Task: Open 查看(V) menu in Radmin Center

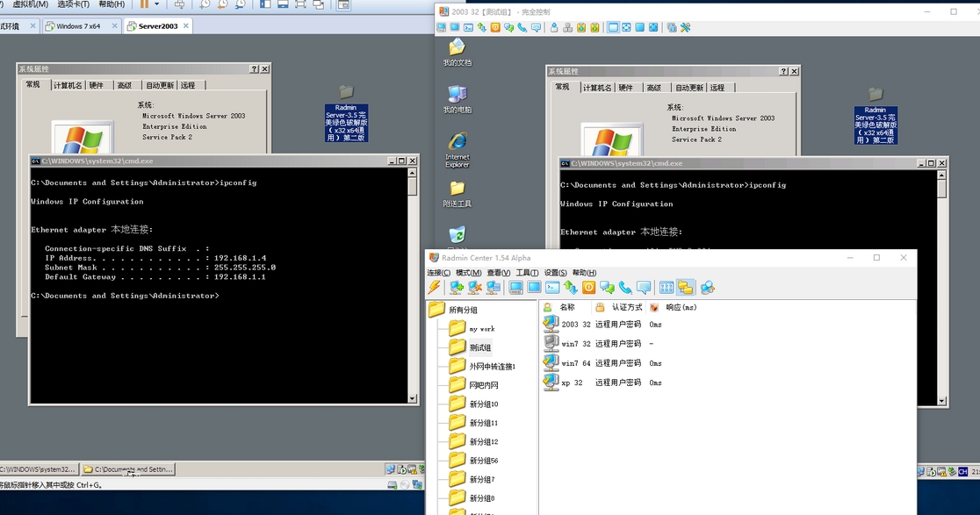Action: point(498,273)
